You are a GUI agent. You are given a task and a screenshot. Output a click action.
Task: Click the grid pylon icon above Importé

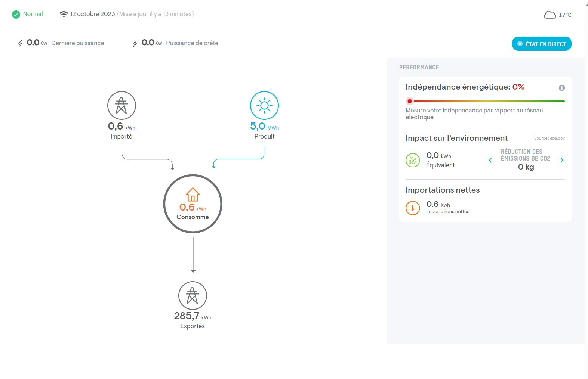point(121,106)
